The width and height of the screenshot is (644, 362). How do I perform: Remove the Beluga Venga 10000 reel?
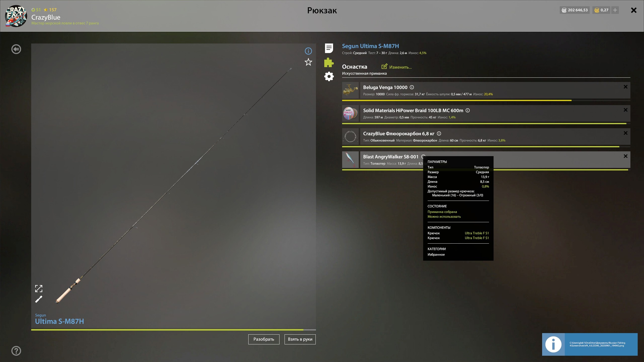(x=625, y=87)
